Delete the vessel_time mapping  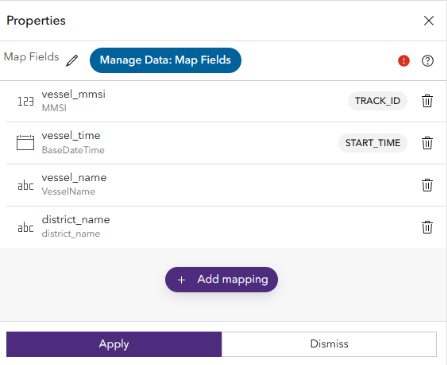pyautogui.click(x=427, y=143)
